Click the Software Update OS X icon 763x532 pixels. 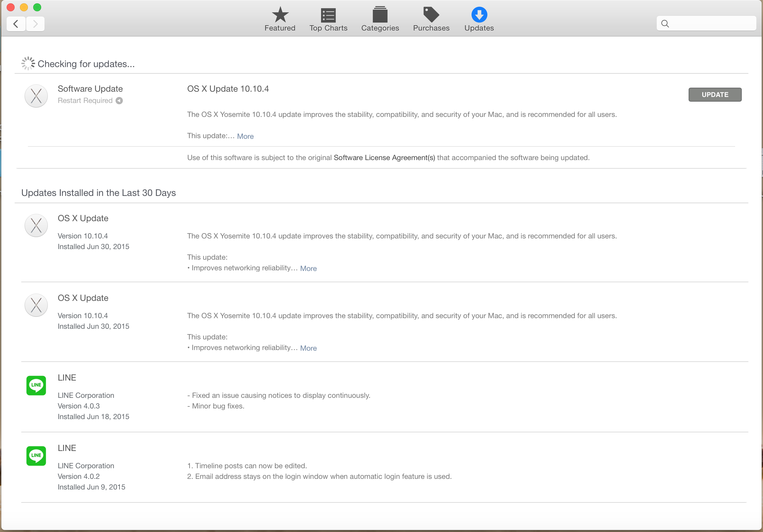pyautogui.click(x=36, y=96)
